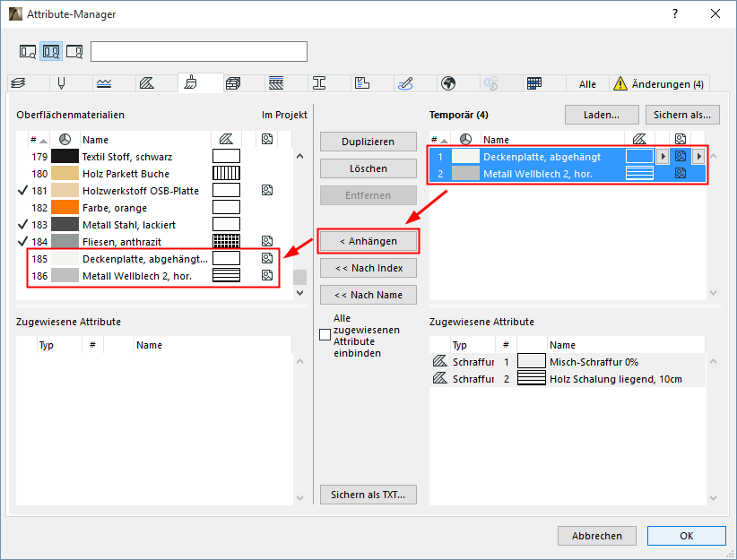Click texture icon of temporary Metall Wellblech row
This screenshot has width=737, height=560.
[x=681, y=173]
